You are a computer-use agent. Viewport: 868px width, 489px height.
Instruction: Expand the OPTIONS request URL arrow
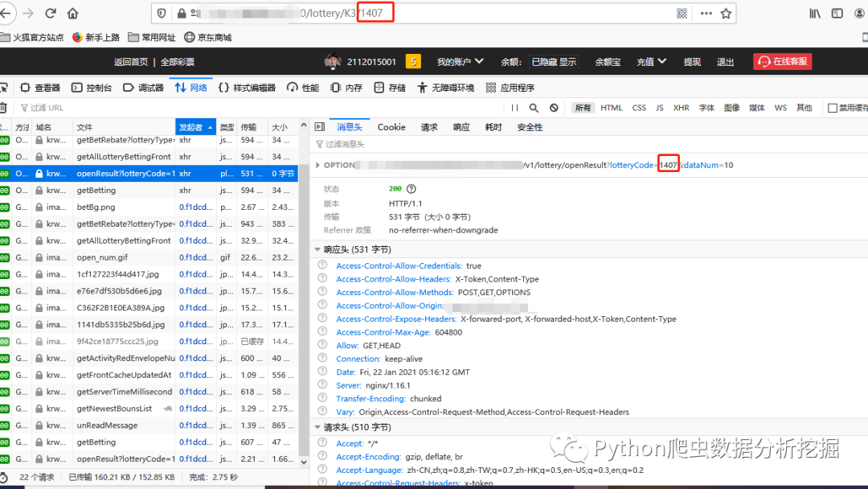317,165
